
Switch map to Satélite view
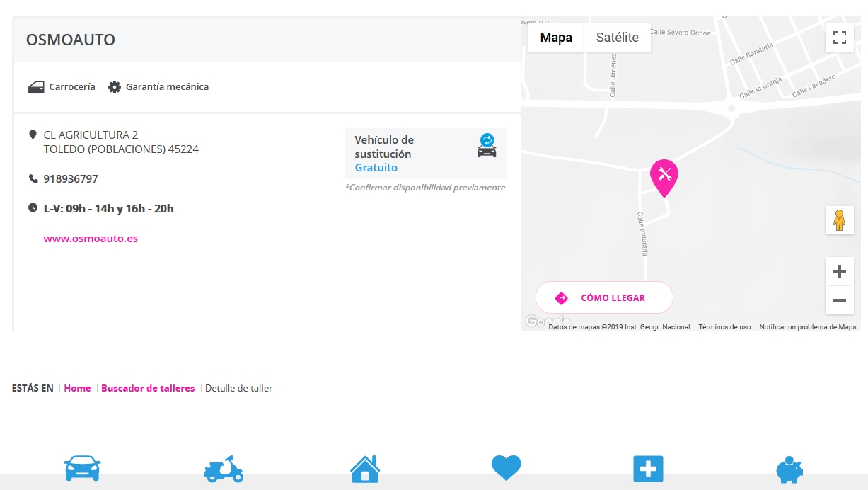coord(617,38)
